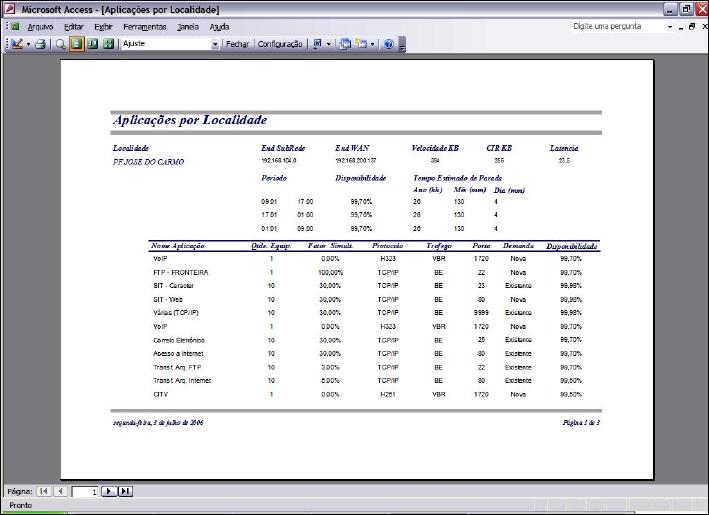
Task: Click 'FTP - FRONTEIRA' application row
Action: [x=181, y=272]
